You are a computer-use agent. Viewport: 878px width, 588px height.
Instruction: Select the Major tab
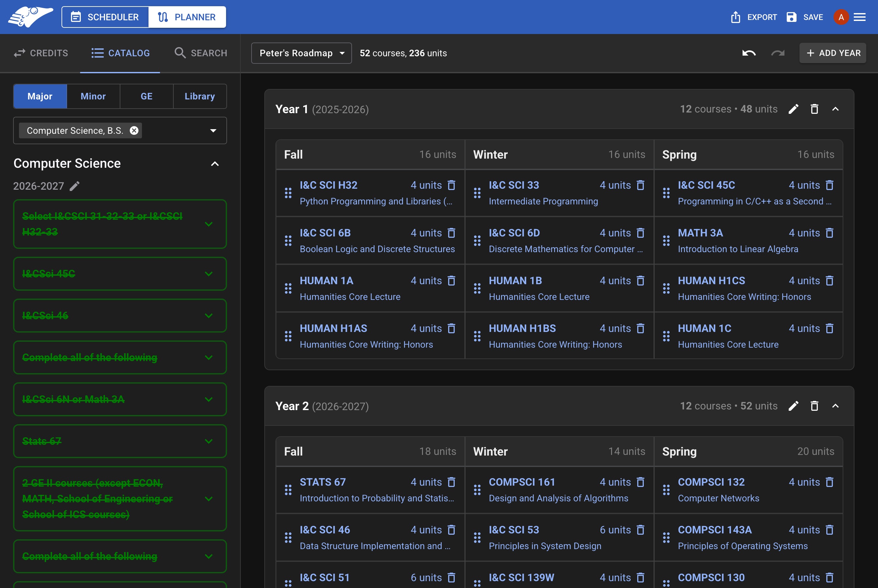coord(40,96)
